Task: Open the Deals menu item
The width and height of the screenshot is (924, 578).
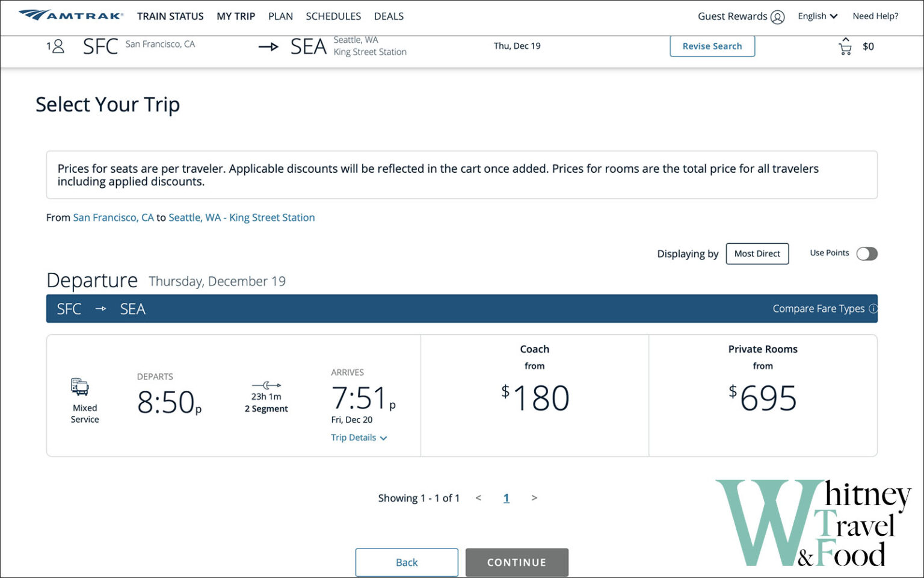Action: [x=389, y=16]
